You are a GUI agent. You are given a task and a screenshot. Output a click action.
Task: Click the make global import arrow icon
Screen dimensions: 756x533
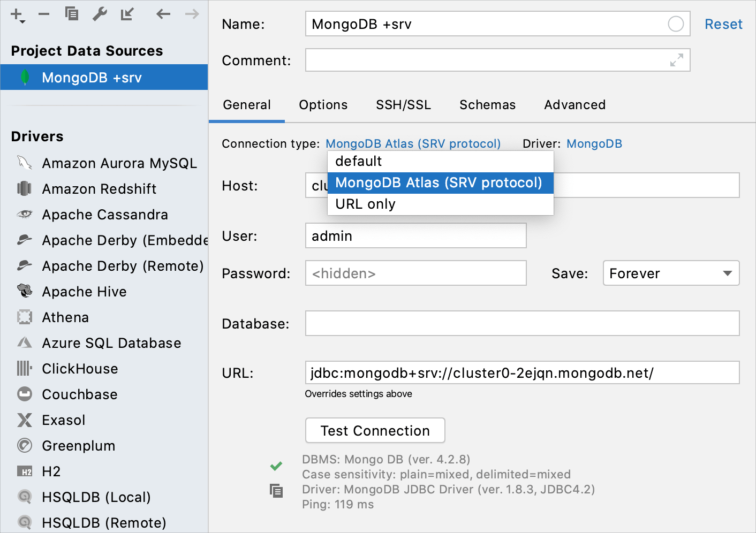[127, 14]
